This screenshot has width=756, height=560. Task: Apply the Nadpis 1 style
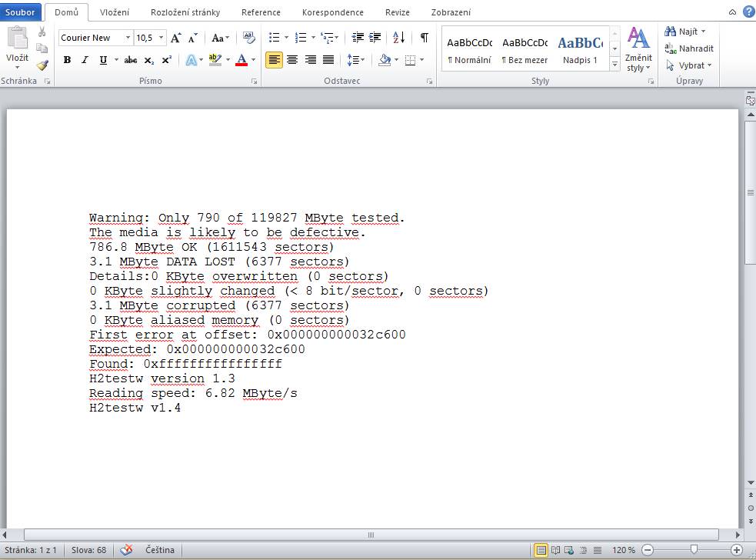click(x=580, y=50)
